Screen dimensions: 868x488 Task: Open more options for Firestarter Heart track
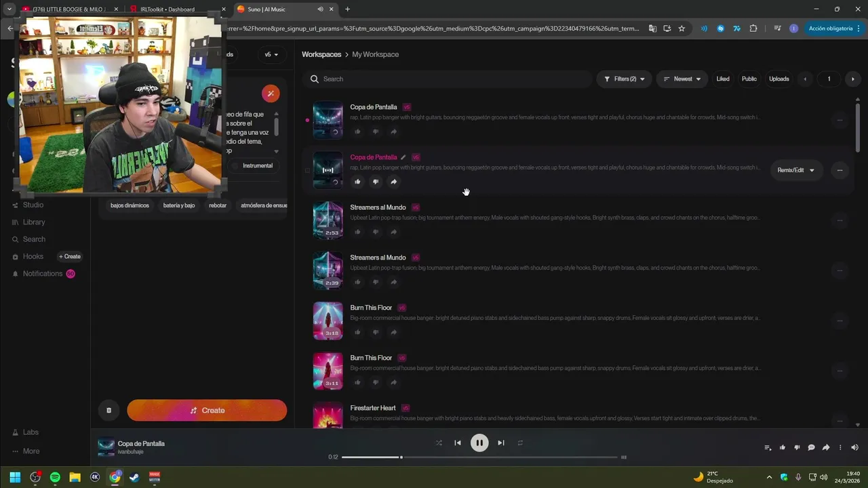(840, 420)
